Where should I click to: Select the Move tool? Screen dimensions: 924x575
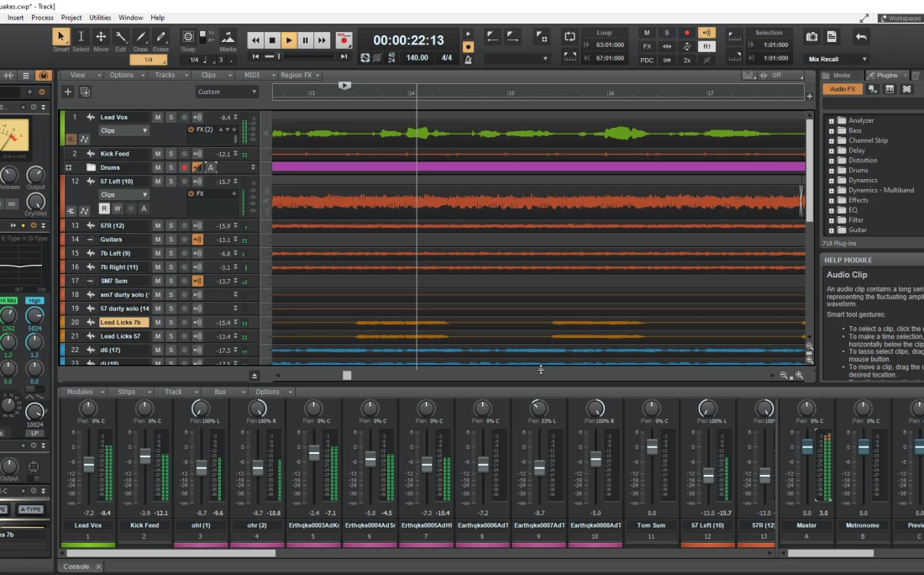point(101,37)
